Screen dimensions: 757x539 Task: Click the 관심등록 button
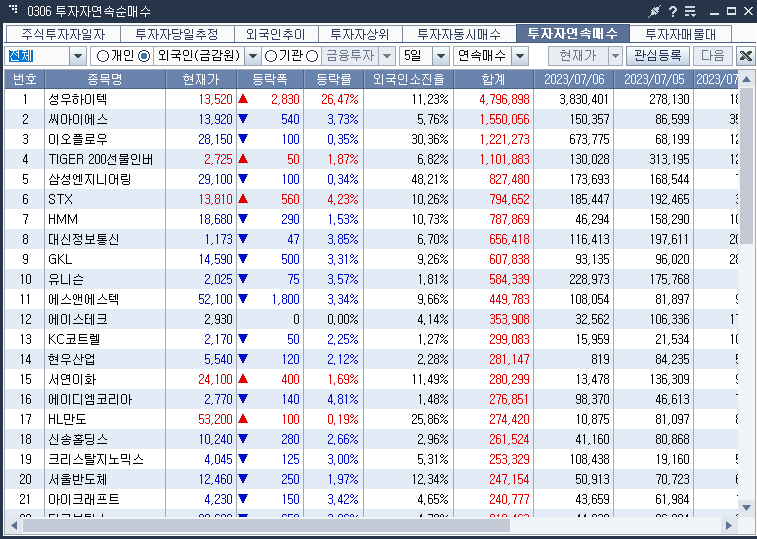658,56
